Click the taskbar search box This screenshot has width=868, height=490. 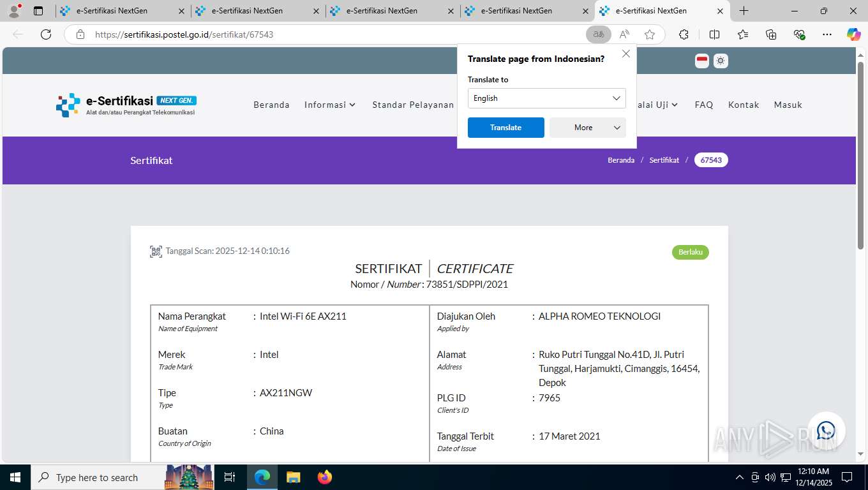(x=123, y=477)
